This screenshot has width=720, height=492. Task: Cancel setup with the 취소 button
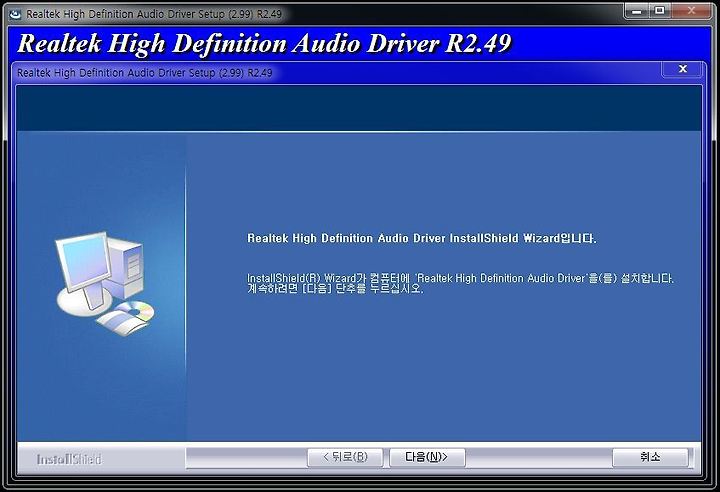coord(650,457)
